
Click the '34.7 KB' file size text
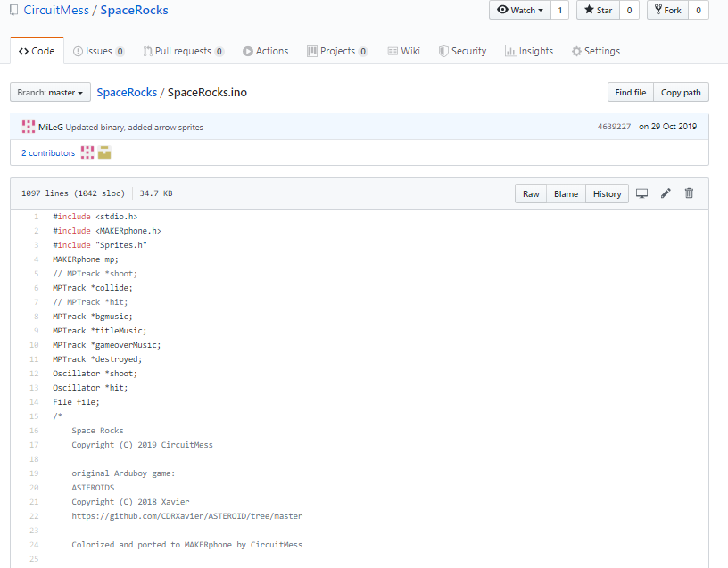tap(156, 193)
